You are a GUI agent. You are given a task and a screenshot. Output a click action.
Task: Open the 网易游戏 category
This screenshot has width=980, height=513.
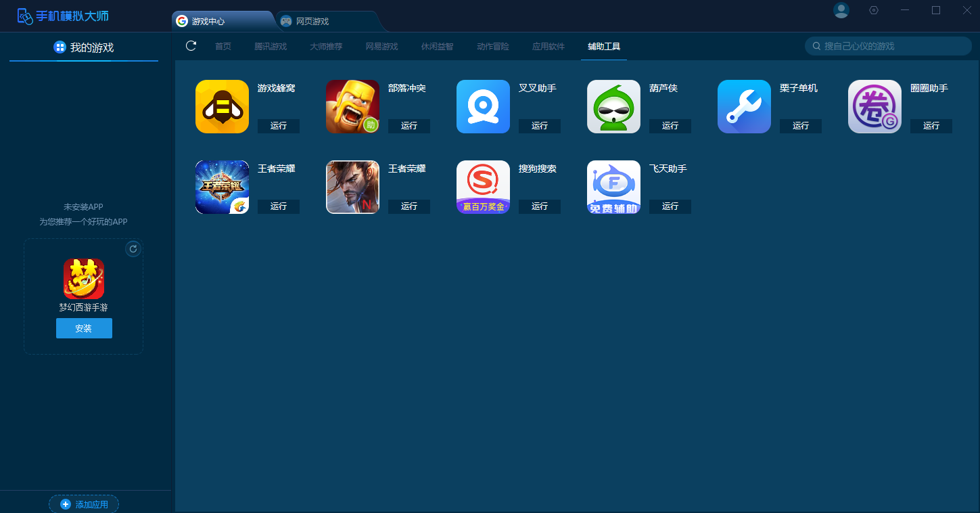point(381,47)
